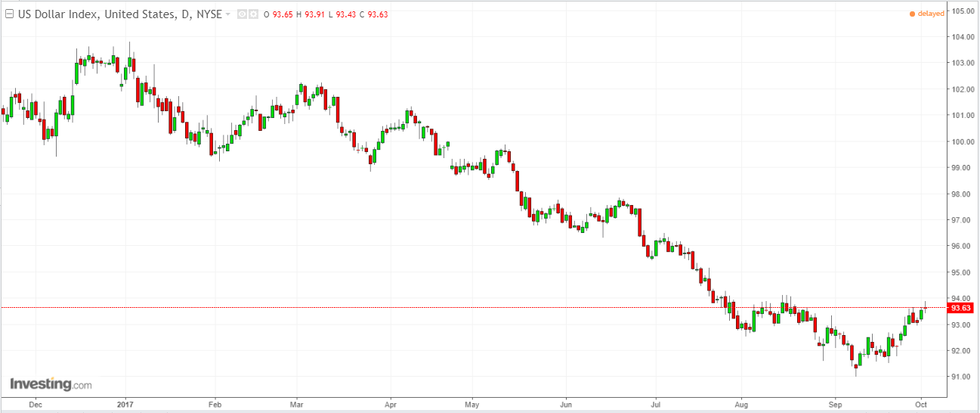Screen dimensions: 980x413
Task: Click the close value 93.63 in header
Action: point(377,14)
